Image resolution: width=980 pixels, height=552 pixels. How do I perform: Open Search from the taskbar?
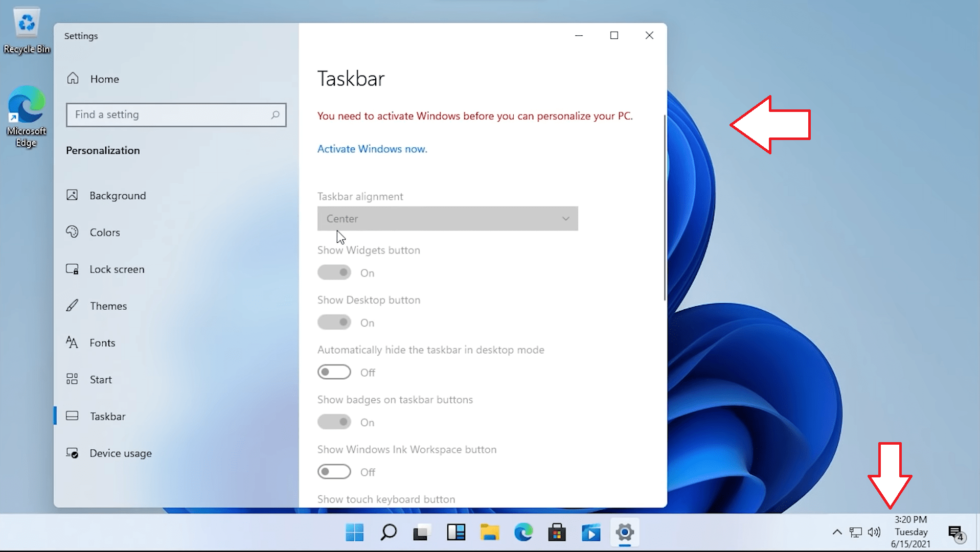click(389, 533)
